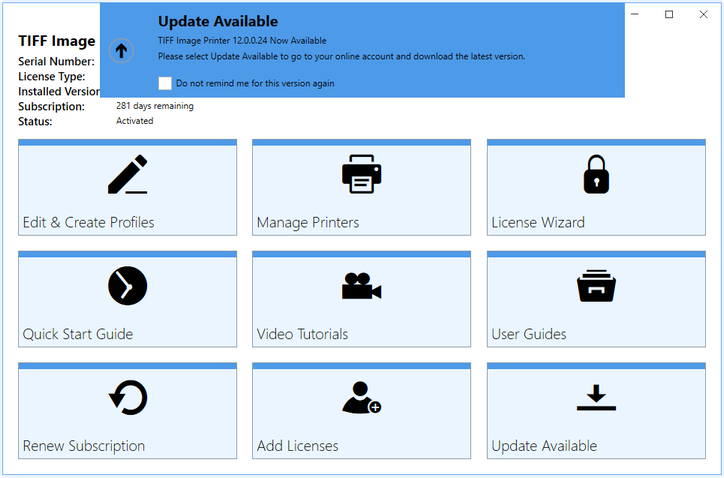Launch the License Wizard label

(538, 223)
